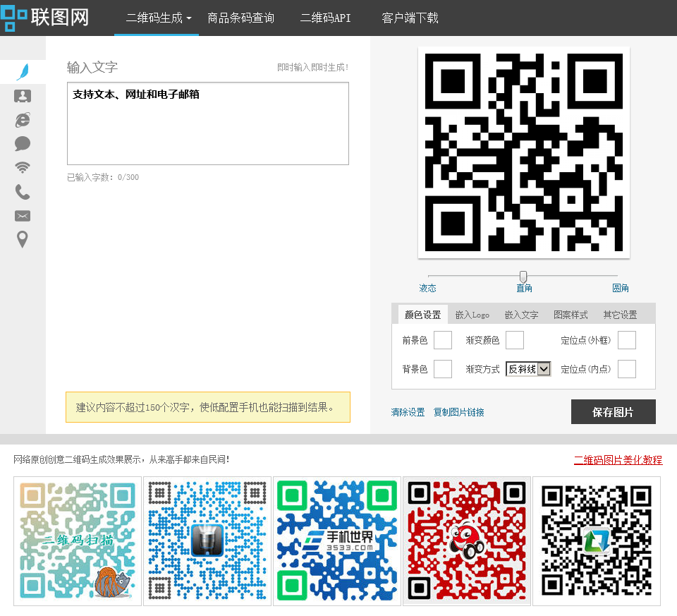Open the 二维码生成 dropdown menu
The width and height of the screenshot is (677, 616).
tap(158, 18)
